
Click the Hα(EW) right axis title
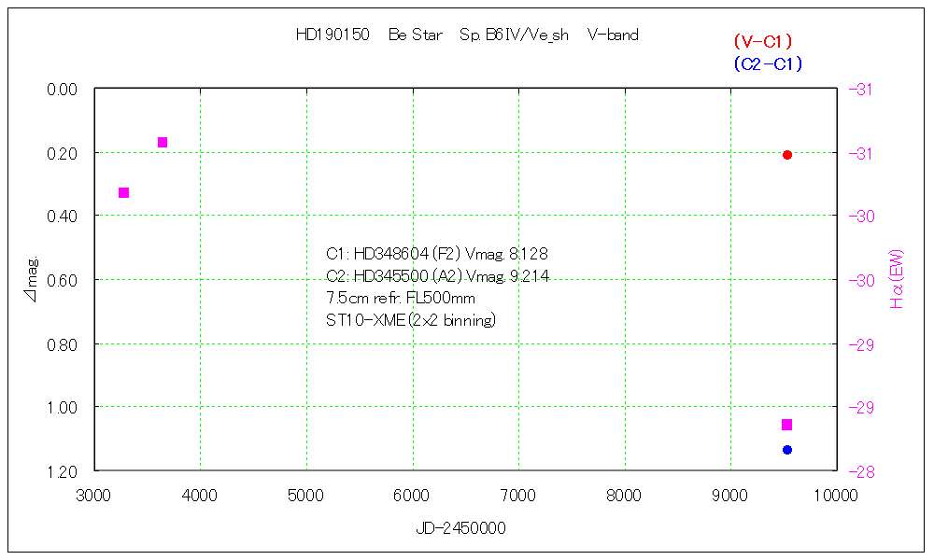897,278
